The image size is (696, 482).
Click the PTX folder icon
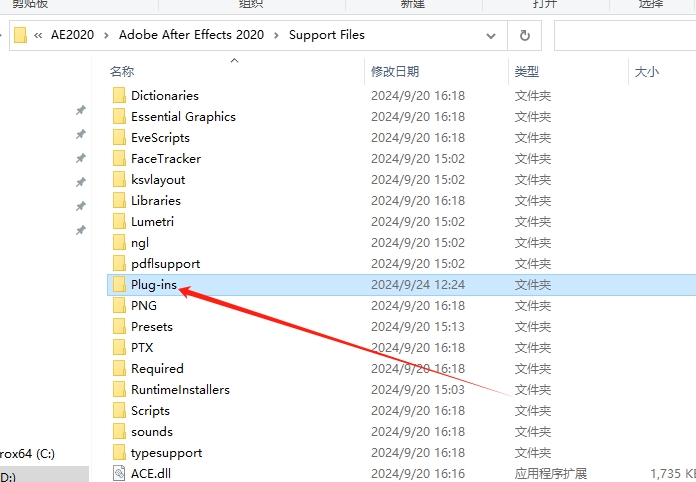point(119,348)
